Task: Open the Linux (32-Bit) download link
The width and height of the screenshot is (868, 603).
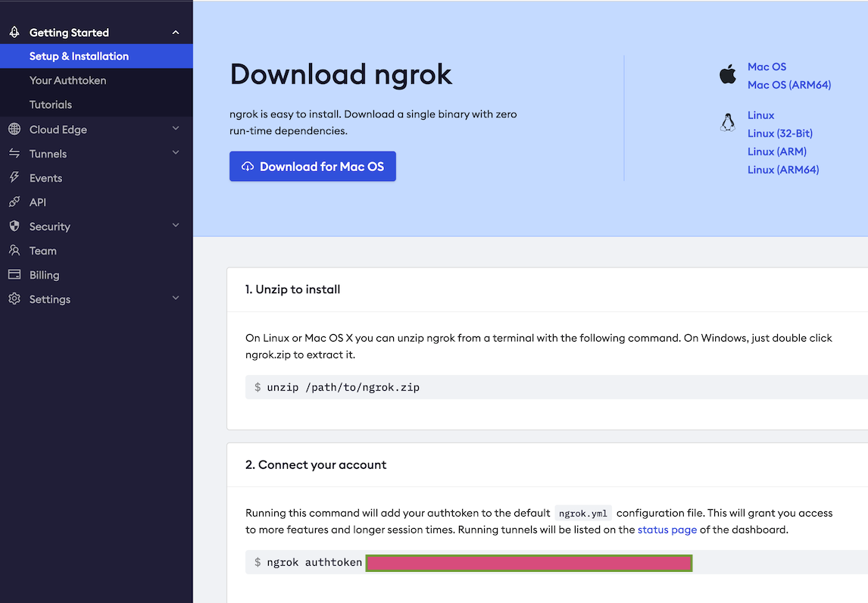Action: [x=780, y=133]
